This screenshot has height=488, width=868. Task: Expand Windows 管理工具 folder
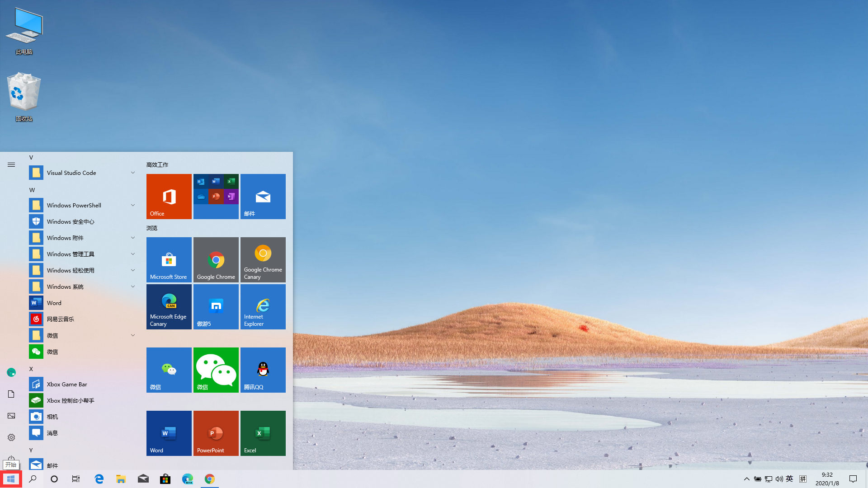pos(82,254)
